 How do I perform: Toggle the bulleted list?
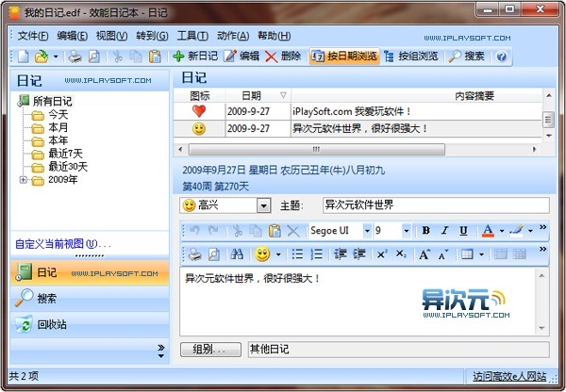pos(297,254)
